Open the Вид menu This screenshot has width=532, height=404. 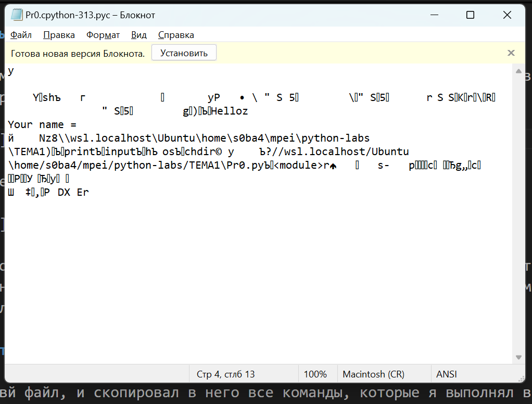click(138, 35)
